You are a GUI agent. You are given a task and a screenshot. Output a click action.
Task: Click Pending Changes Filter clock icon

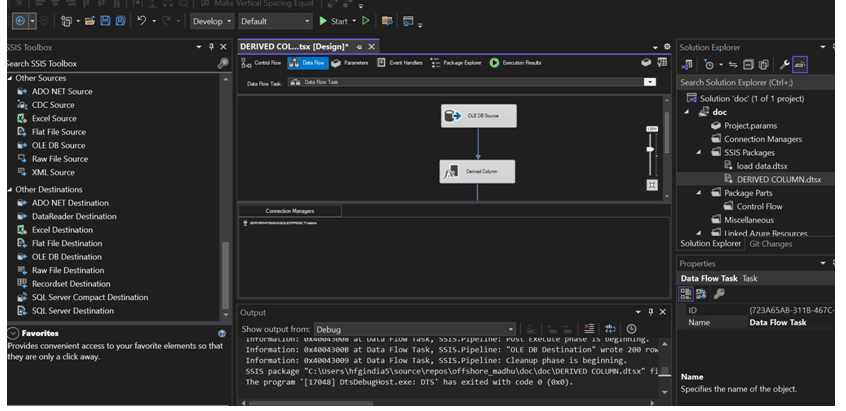[709, 65]
